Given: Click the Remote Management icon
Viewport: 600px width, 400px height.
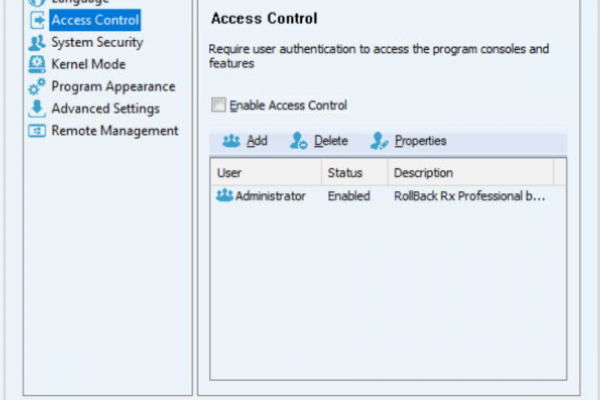Looking at the screenshot, I should click(37, 131).
